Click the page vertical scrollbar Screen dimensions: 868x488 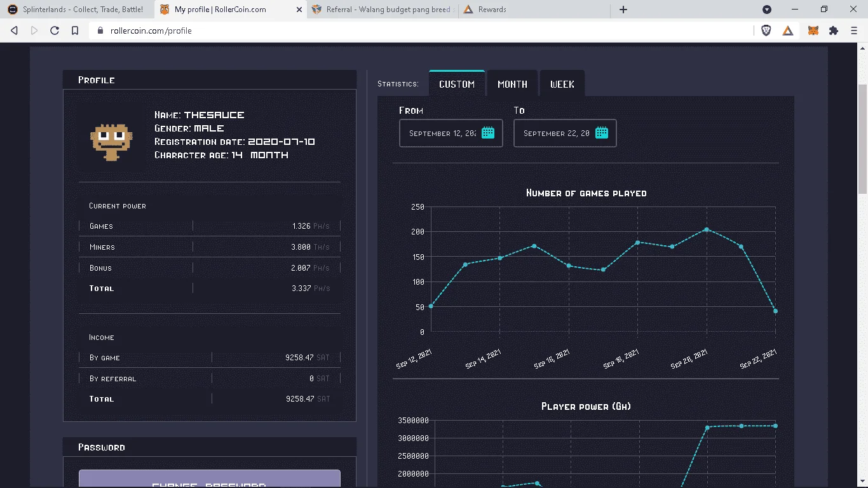(x=863, y=139)
